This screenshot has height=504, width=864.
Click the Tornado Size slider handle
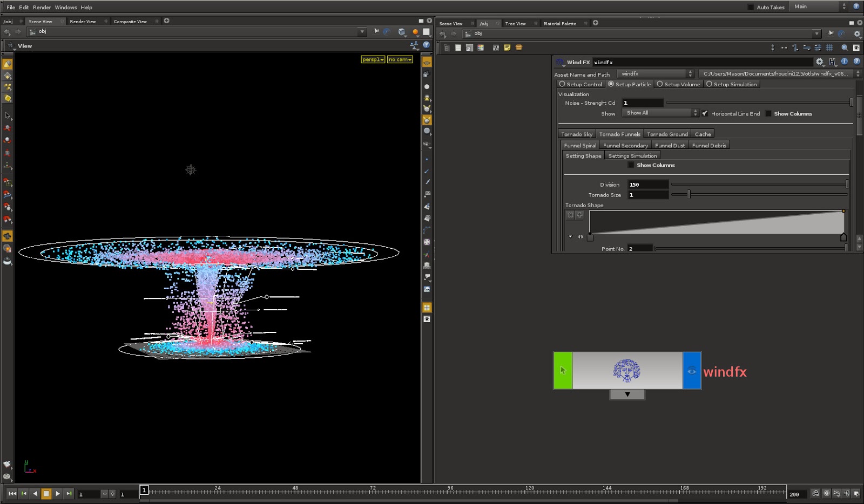[x=688, y=194]
